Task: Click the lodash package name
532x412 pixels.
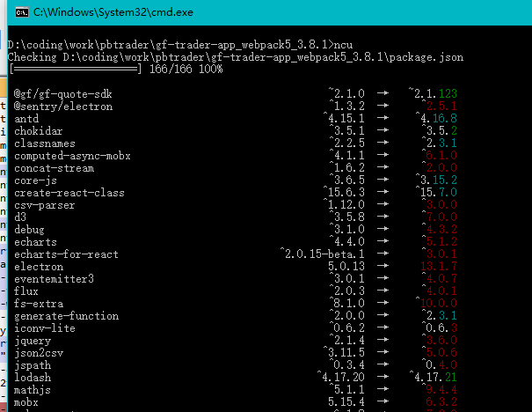Action: [33, 378]
